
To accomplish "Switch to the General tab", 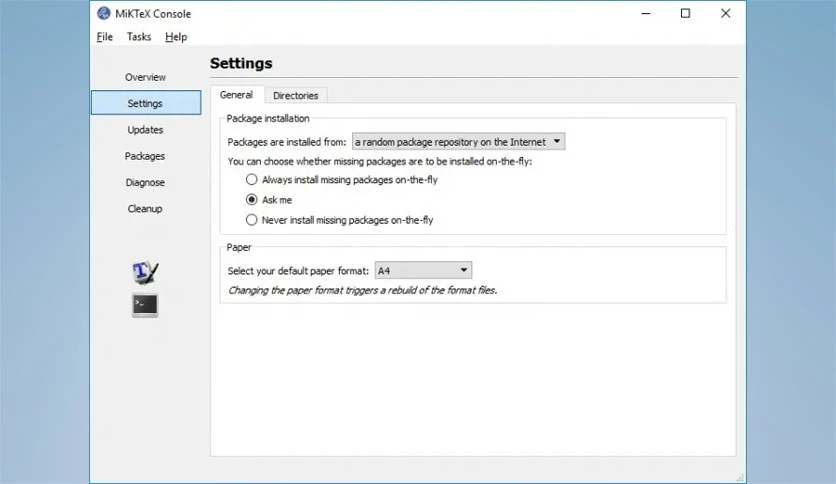I will click(236, 95).
